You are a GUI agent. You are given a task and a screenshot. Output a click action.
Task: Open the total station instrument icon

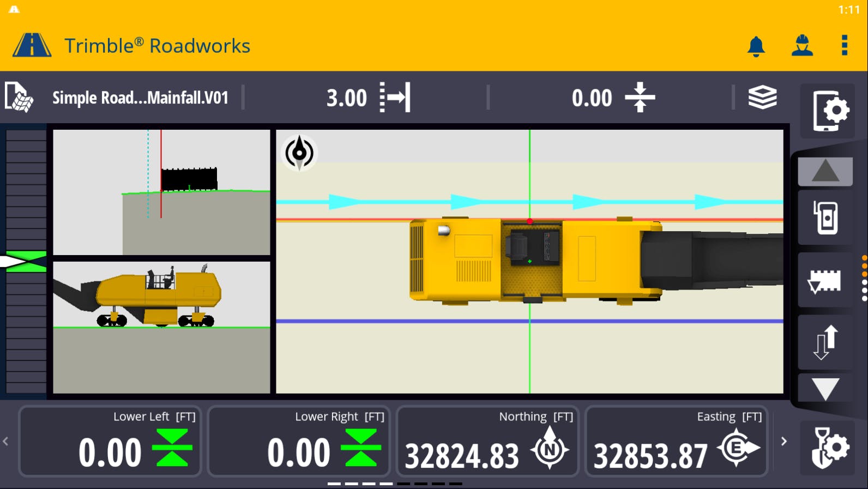pos(825,218)
